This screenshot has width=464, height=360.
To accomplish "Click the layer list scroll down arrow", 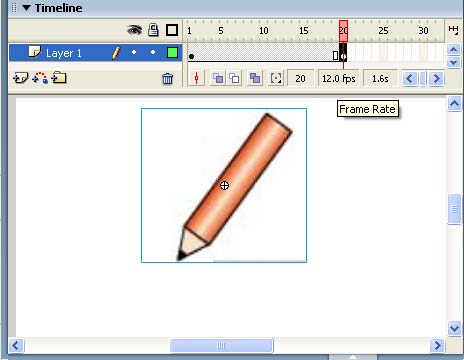I will tap(453, 62).
